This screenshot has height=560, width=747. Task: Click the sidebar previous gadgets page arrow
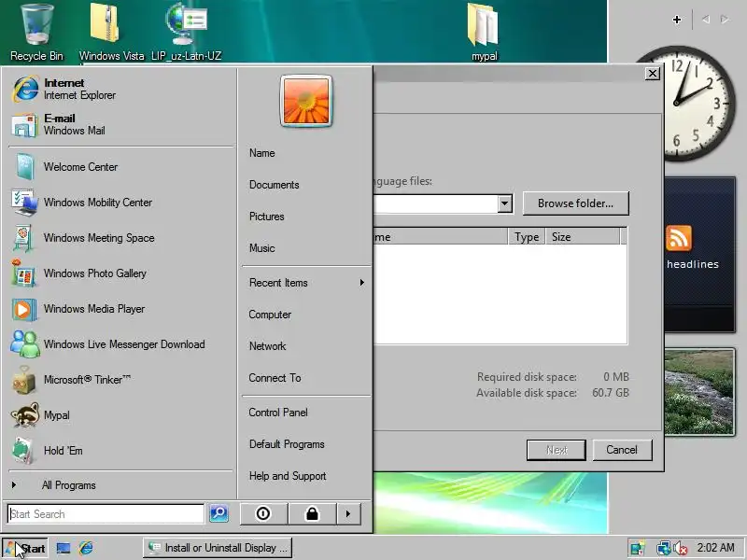[x=706, y=20]
